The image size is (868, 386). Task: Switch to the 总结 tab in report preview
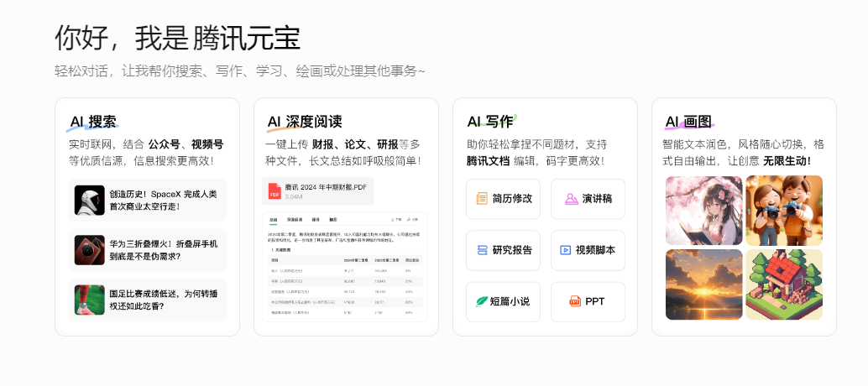click(273, 218)
